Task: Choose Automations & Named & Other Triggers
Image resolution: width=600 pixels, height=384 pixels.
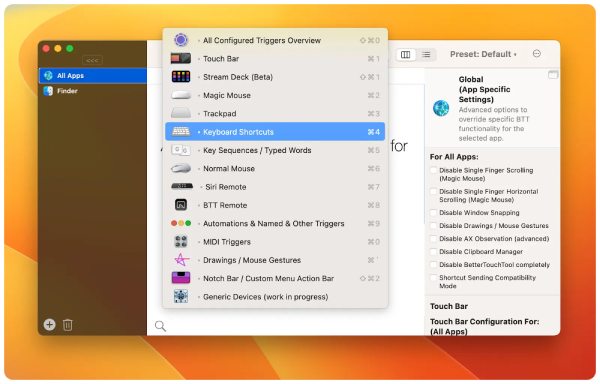Action: (275, 223)
